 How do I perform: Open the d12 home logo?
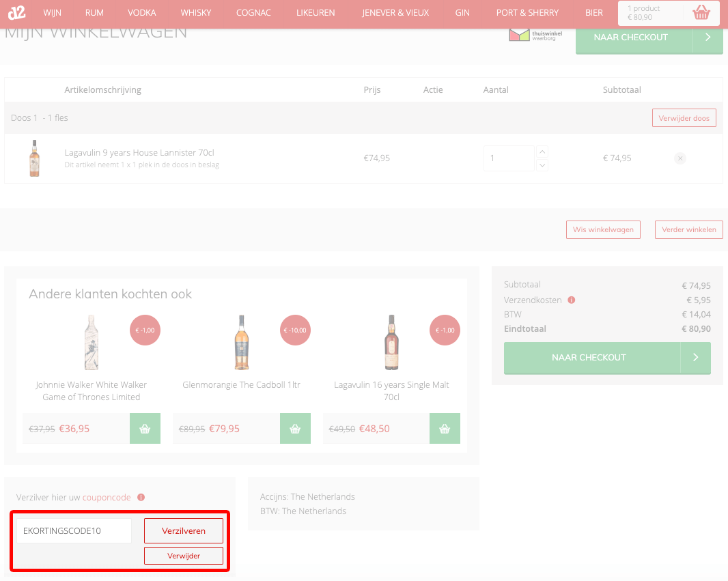[x=16, y=12]
